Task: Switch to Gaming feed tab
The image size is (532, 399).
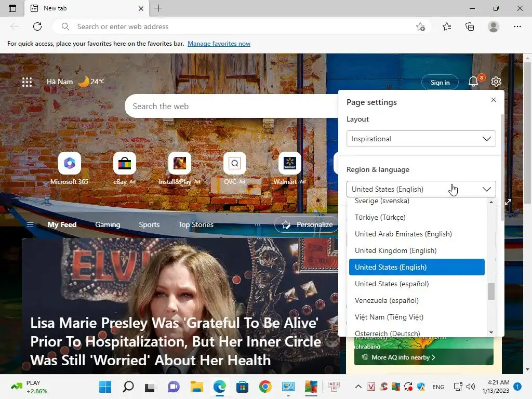Action: pyautogui.click(x=108, y=224)
